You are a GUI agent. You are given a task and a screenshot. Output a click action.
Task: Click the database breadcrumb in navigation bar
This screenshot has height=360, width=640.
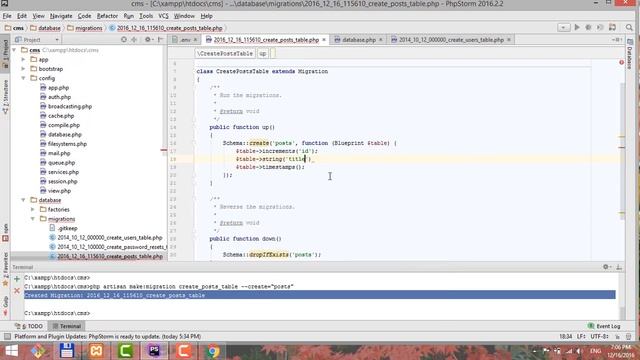[x=49, y=28]
